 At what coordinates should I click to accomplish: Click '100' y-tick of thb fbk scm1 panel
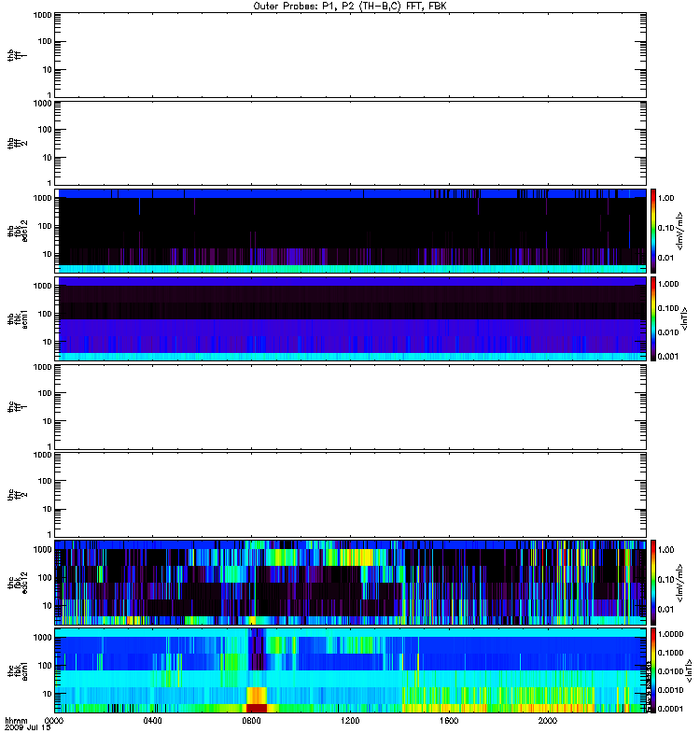(45, 314)
